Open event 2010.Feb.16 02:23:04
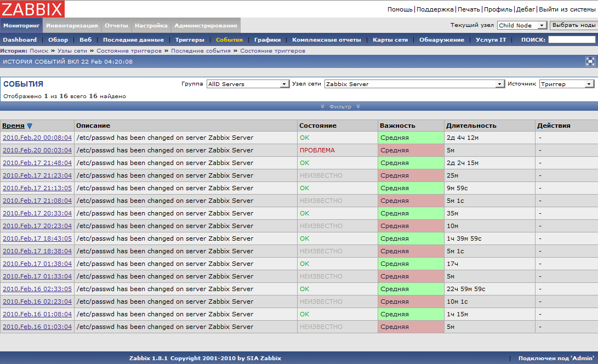The width and height of the screenshot is (598, 364). [37, 302]
